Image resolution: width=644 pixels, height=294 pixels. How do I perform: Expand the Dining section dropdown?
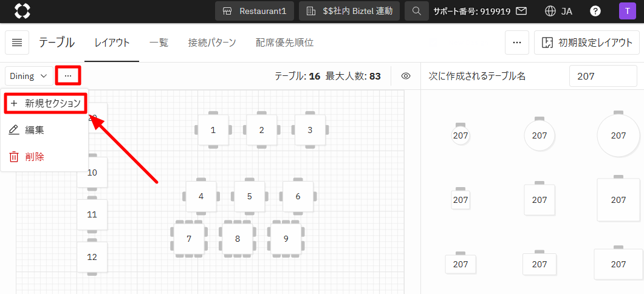tap(28, 76)
